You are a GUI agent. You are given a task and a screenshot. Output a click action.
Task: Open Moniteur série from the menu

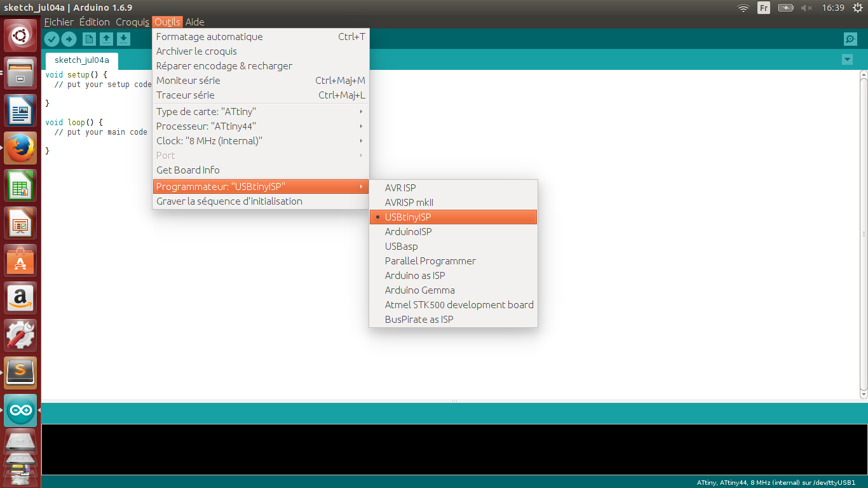tap(261, 81)
